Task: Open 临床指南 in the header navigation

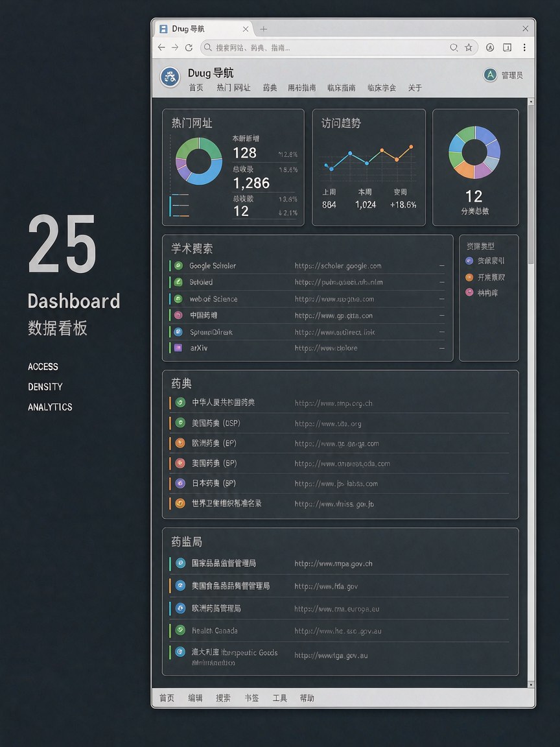Action: click(341, 88)
